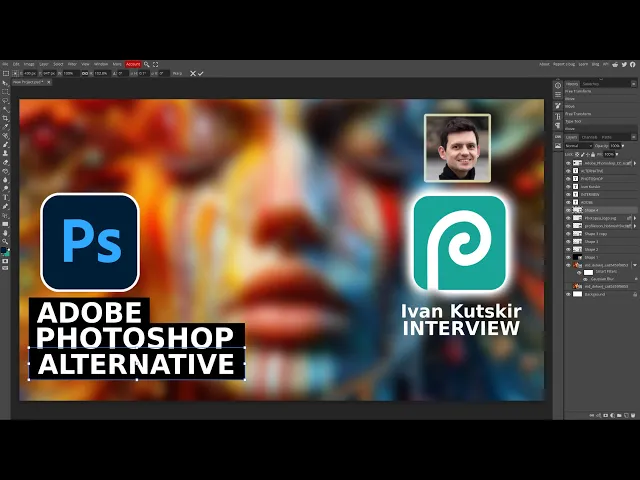Select the Zoom tool in left toolbar
This screenshot has width=640, height=480.
[x=5, y=241]
